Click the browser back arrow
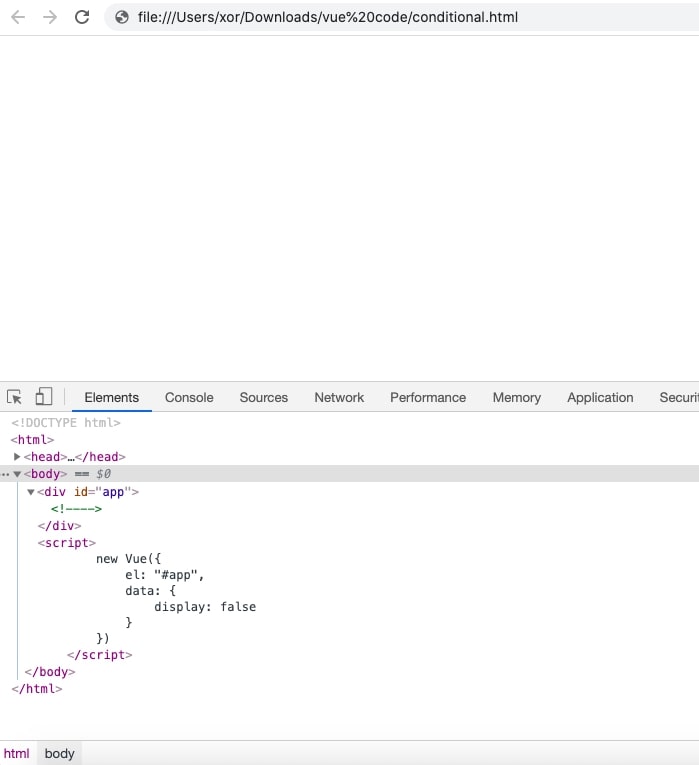 coord(18,18)
